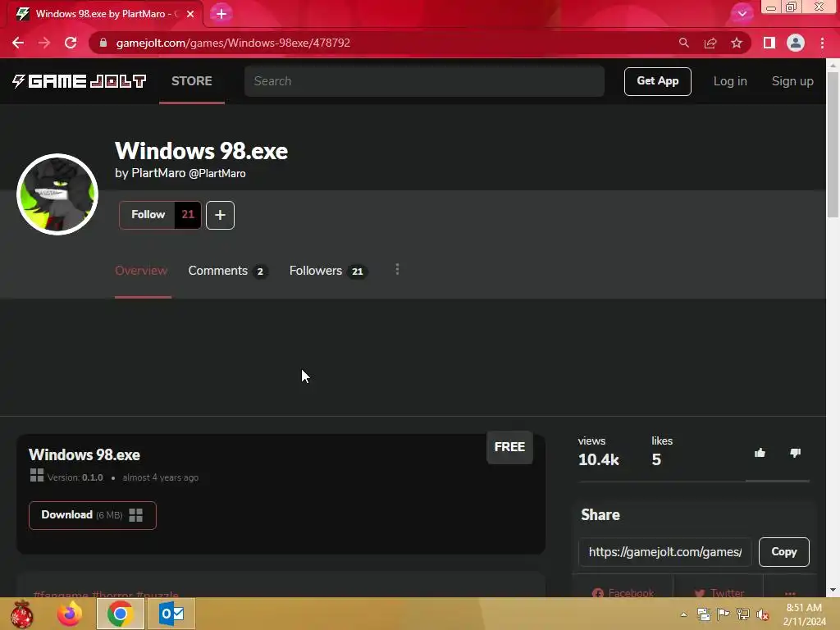Switch to the Followers tab

coord(328,271)
